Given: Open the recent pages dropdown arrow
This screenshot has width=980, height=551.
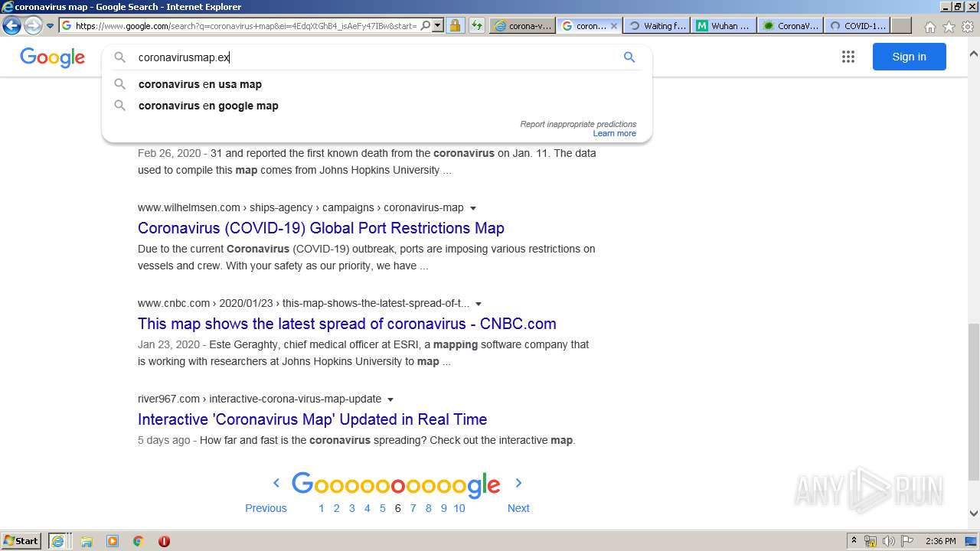Looking at the screenshot, I should [x=50, y=26].
